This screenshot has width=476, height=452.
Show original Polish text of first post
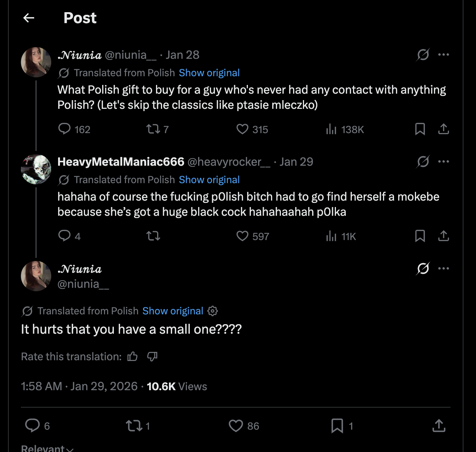pyautogui.click(x=209, y=73)
